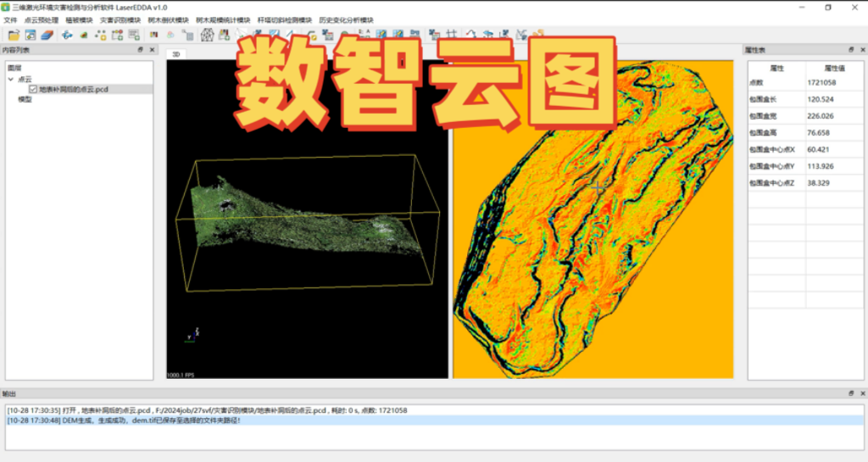Click the list with green plus icon
This screenshot has width=868, height=462.
click(134, 35)
